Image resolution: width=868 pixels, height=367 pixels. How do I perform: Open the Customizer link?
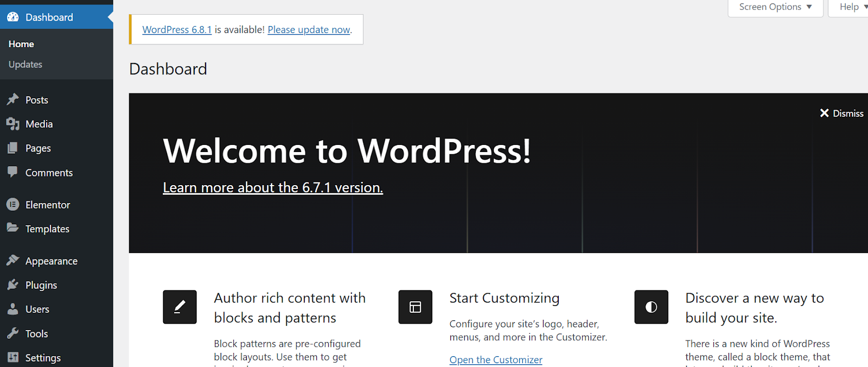pyautogui.click(x=496, y=359)
